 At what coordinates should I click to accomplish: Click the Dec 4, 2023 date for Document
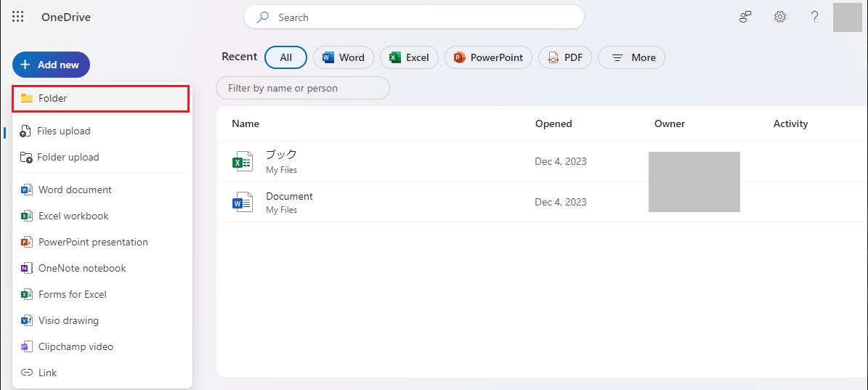[x=561, y=202]
